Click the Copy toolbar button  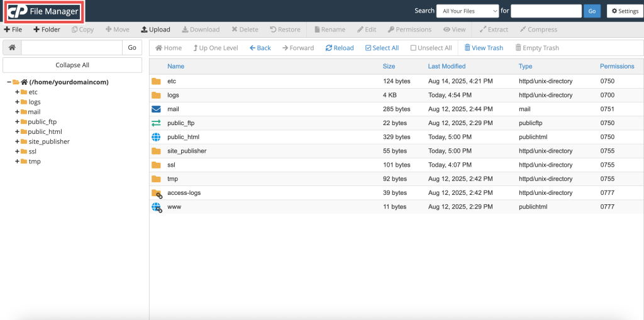82,30
